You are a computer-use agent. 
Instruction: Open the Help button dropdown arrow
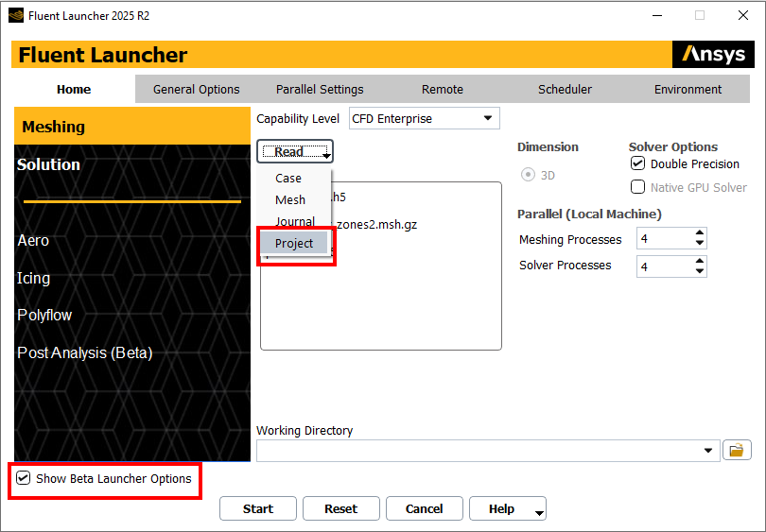pos(539,512)
